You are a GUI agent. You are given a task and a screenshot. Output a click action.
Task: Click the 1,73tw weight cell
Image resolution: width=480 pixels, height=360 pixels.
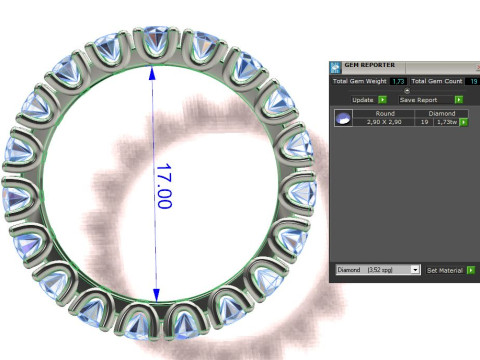pos(447,122)
